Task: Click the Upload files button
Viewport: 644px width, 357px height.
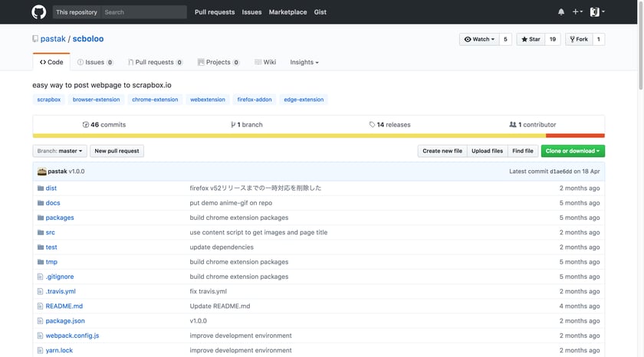Action: pos(487,151)
